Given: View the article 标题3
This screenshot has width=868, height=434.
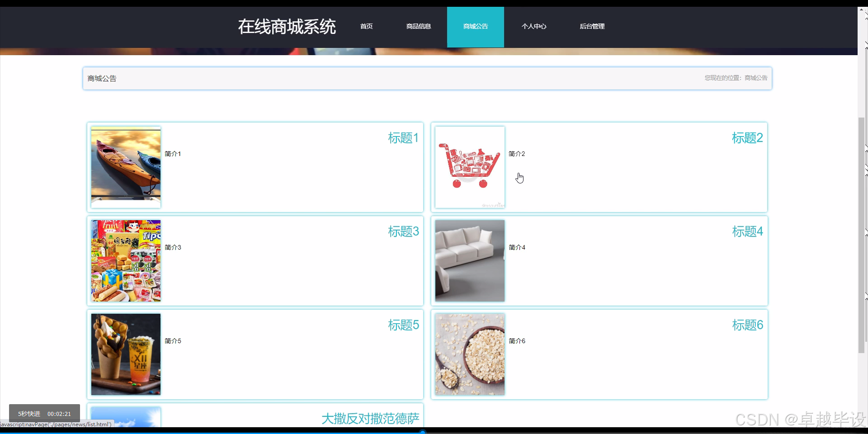Looking at the screenshot, I should 403,231.
